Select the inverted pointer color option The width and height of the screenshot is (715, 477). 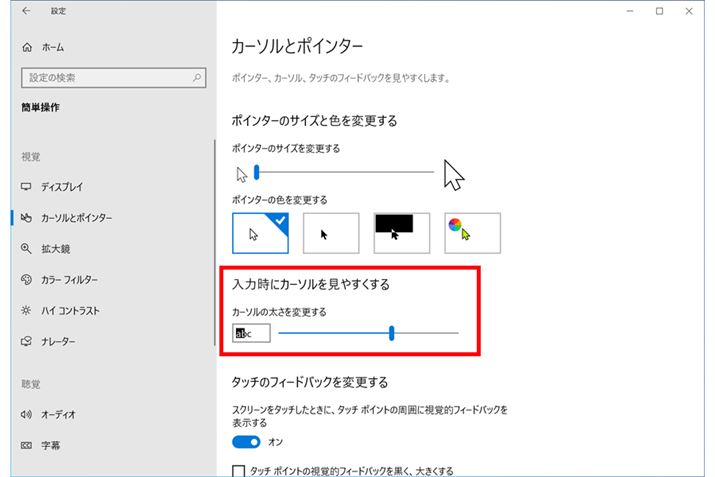pos(402,233)
